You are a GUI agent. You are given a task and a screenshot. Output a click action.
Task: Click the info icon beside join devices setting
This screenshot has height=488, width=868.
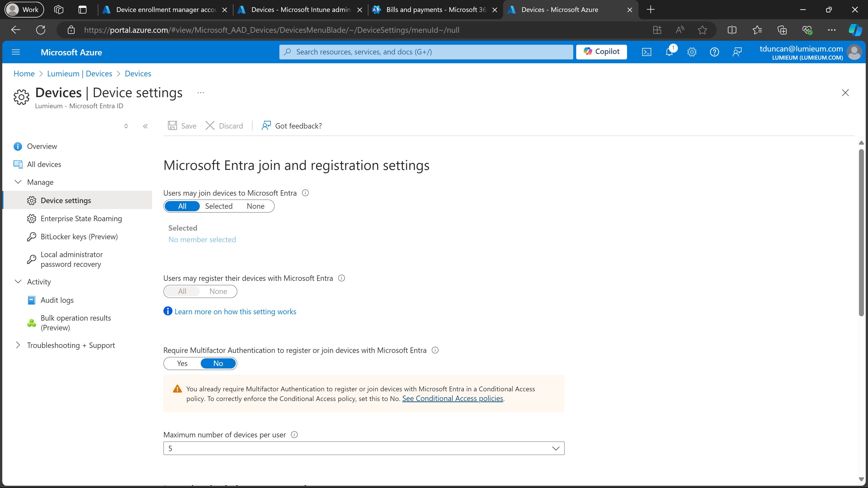305,193
